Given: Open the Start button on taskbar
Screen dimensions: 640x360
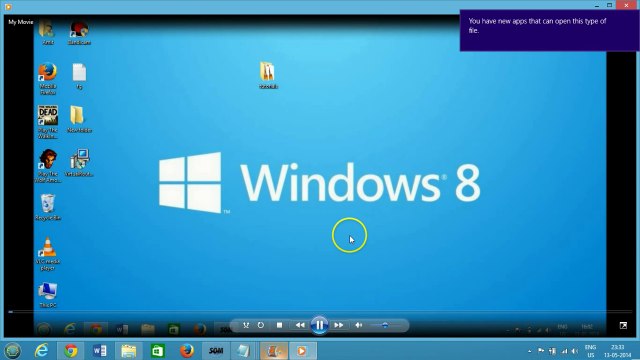Looking at the screenshot, I should pos(13,351).
